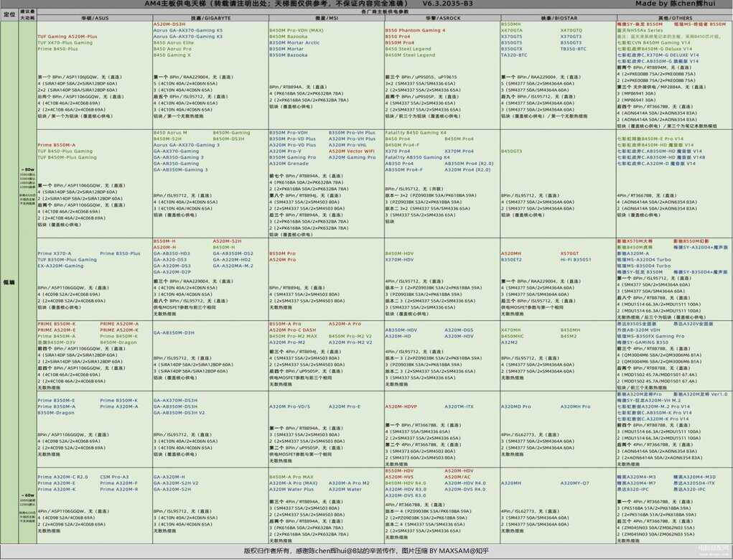Click the 华硕/ASUS column header
This screenshot has width=733, height=560.
coord(95,18)
